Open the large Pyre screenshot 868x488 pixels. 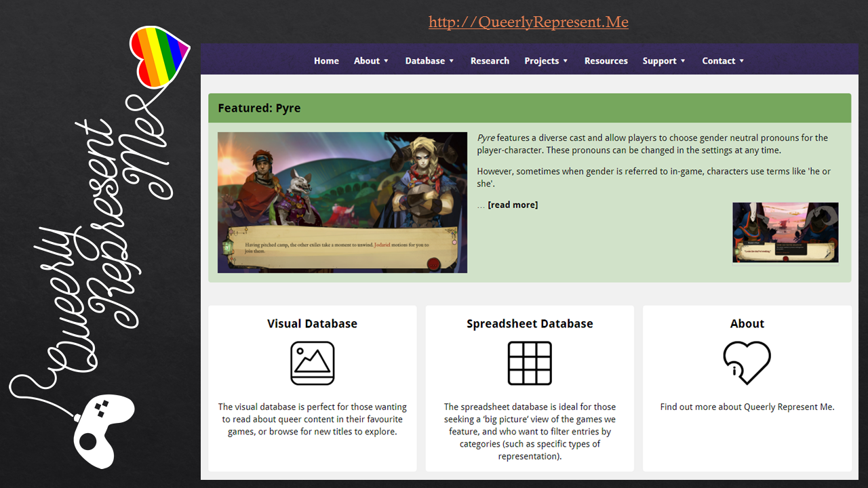click(342, 203)
